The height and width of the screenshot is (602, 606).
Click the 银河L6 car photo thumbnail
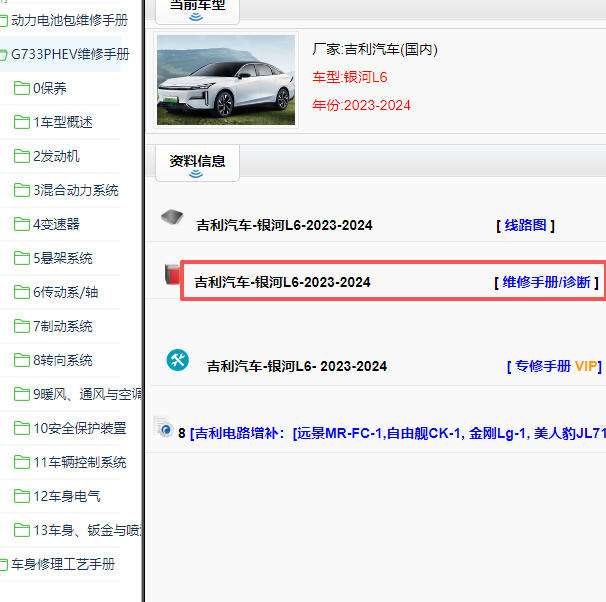click(226, 80)
